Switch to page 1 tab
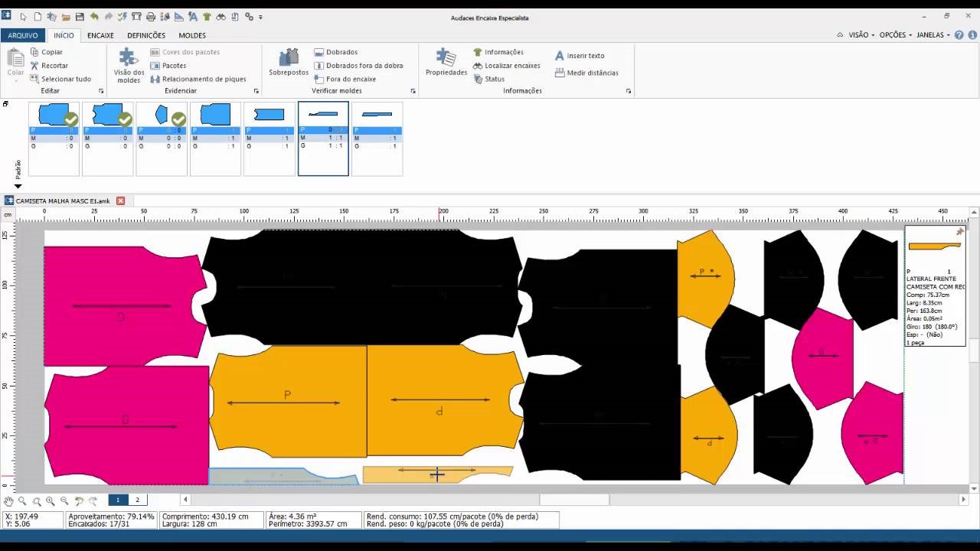Viewport: 980px width, 551px height. point(118,500)
